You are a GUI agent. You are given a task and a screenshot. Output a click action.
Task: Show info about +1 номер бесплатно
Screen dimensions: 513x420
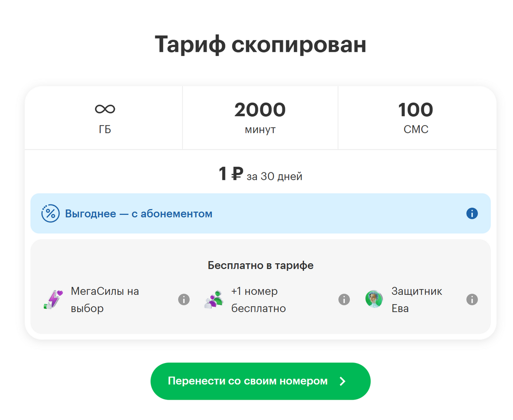pyautogui.click(x=344, y=299)
